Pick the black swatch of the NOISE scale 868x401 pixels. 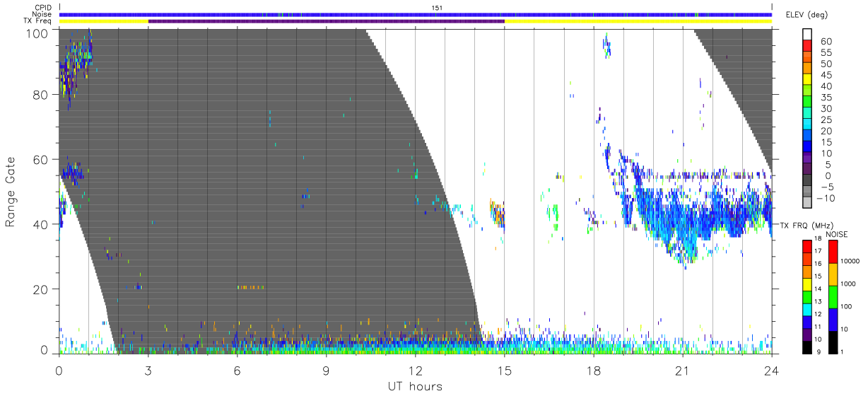[833, 342]
